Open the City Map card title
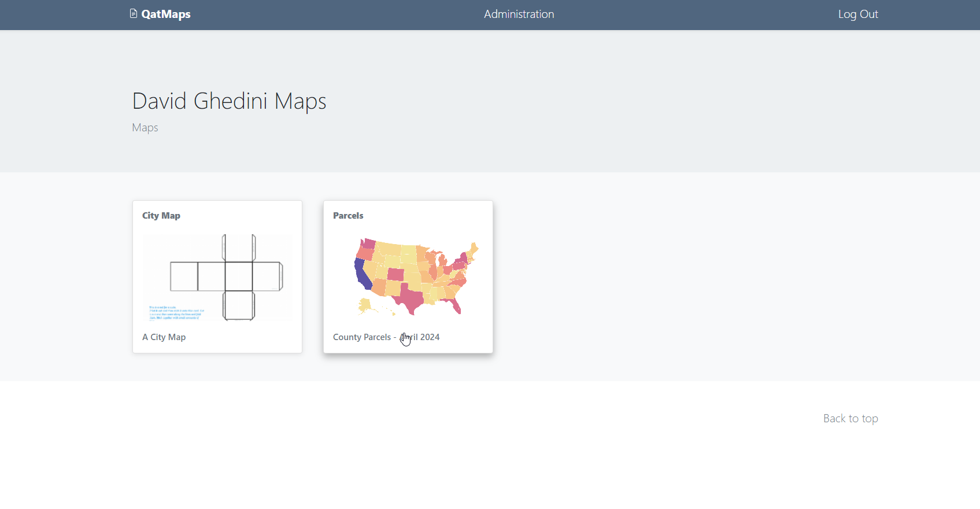This screenshot has width=980, height=509. pyautogui.click(x=161, y=216)
